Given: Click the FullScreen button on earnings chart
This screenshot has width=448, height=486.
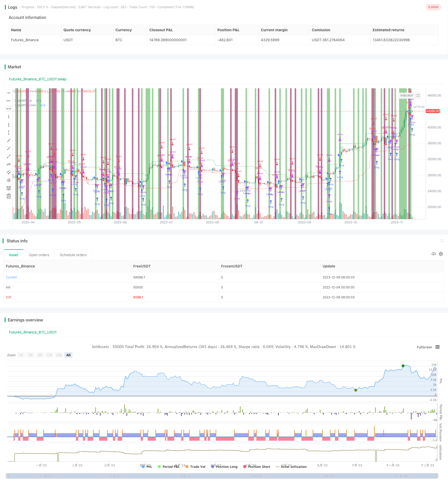Looking at the screenshot, I should (x=424, y=347).
